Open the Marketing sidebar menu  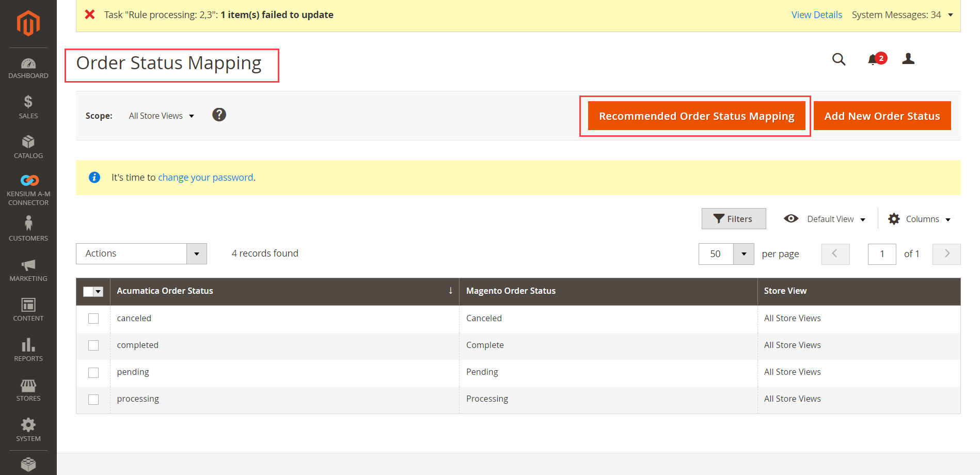tap(28, 270)
